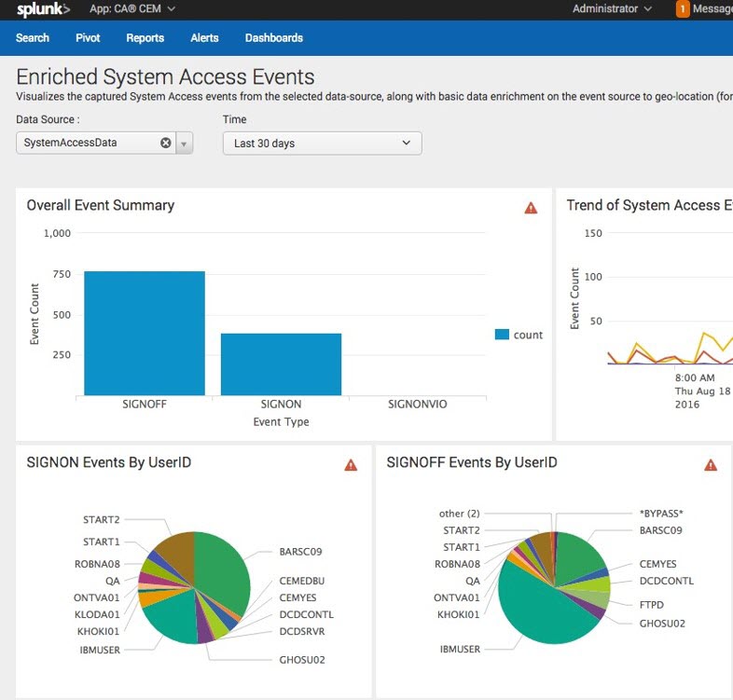Expand the Data Source dropdown arrow

(184, 144)
